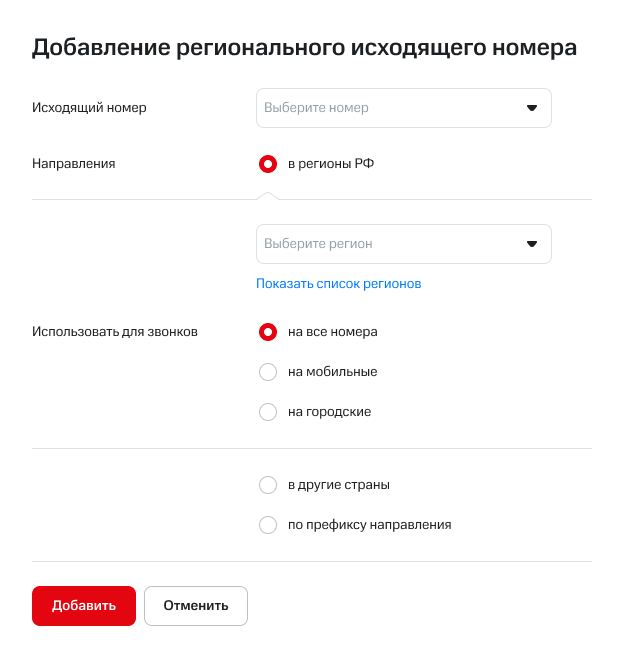
Task: Click the arrow icon in 'Выберите номер' field
Action: tap(532, 108)
